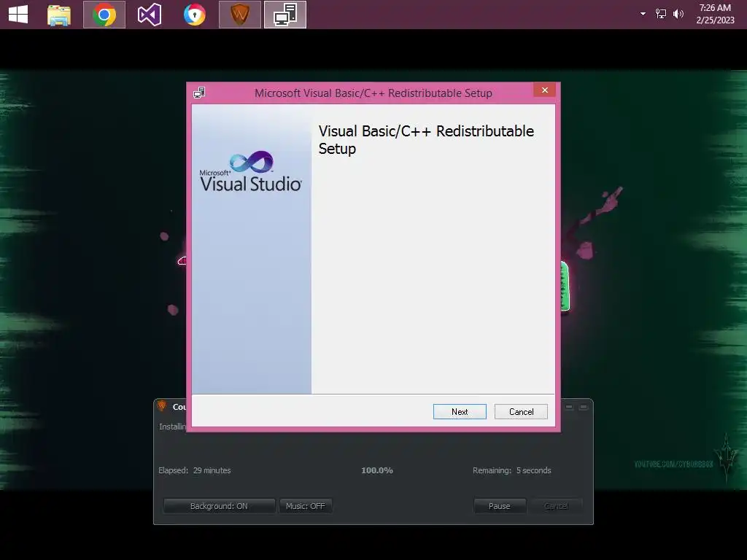Click the greyed Cancel button in installer
747x560 pixels.
556,506
